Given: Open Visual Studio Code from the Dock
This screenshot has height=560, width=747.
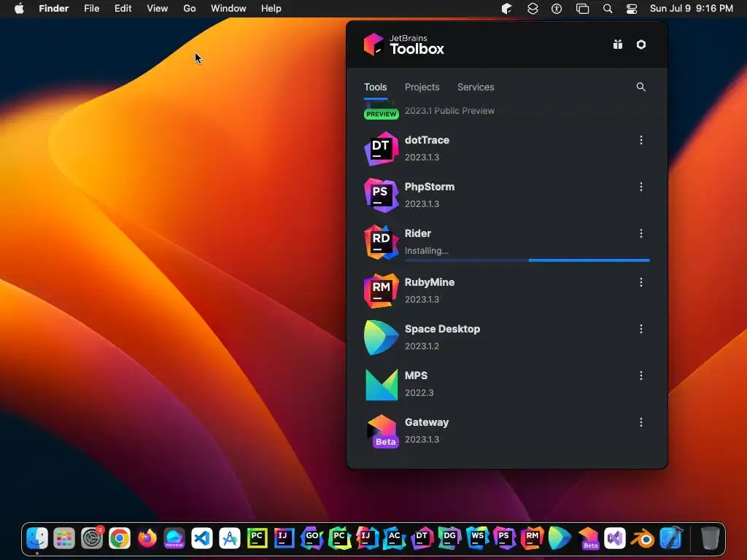Looking at the screenshot, I should click(202, 538).
